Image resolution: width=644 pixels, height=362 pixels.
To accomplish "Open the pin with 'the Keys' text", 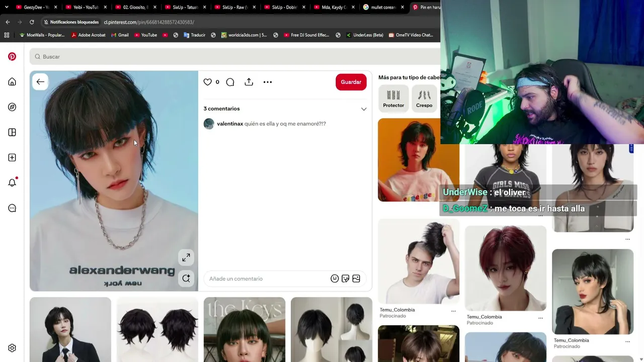I will click(245, 330).
